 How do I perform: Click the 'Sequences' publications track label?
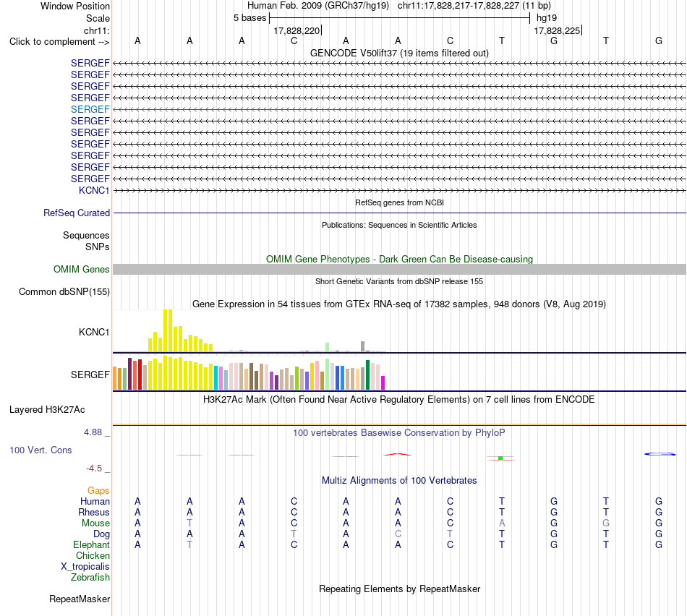(x=86, y=235)
